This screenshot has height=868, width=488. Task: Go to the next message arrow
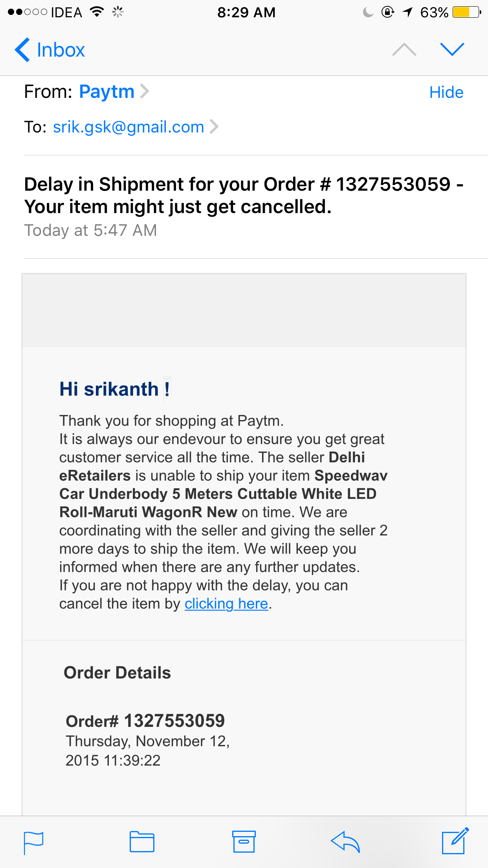(452, 50)
